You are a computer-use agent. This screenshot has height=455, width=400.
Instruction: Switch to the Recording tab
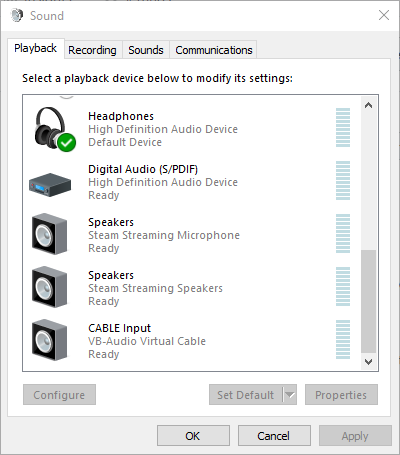(92, 50)
